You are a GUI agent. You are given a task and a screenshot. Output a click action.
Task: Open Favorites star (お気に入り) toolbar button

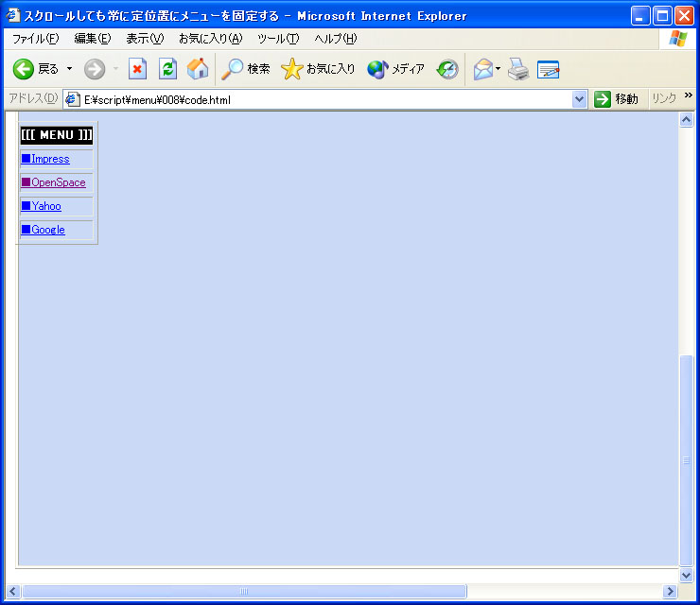[318, 69]
